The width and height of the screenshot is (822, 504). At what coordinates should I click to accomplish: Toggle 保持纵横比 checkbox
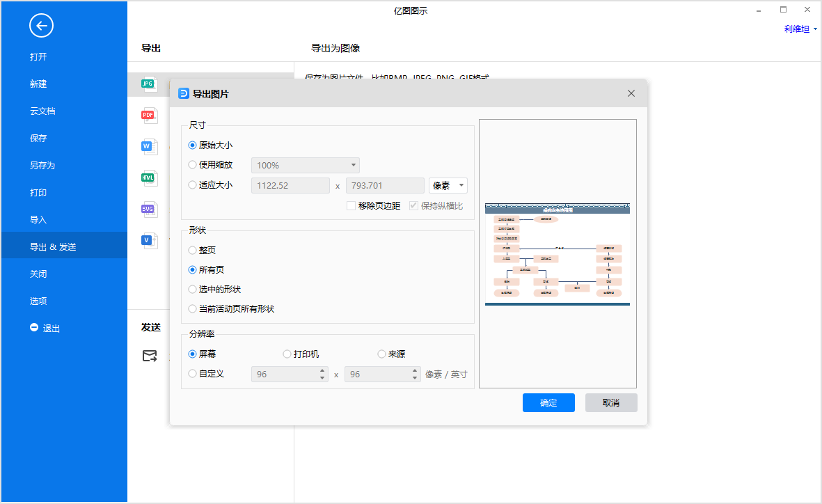413,205
